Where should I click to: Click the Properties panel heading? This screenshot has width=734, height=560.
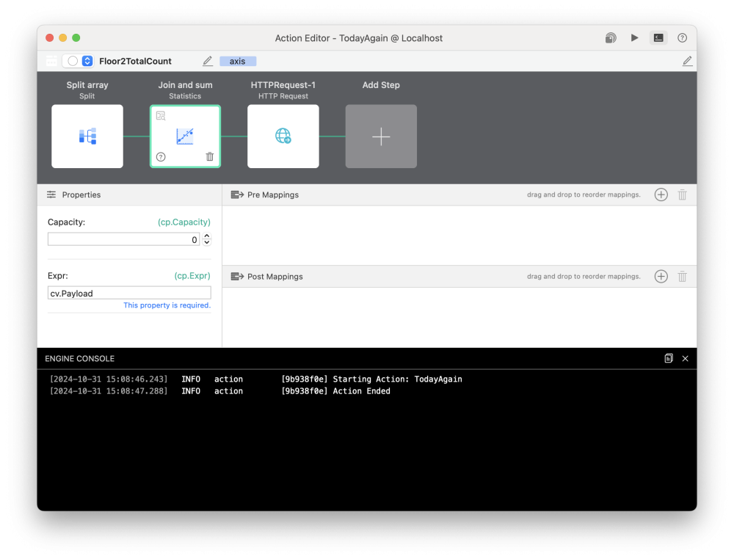(81, 194)
